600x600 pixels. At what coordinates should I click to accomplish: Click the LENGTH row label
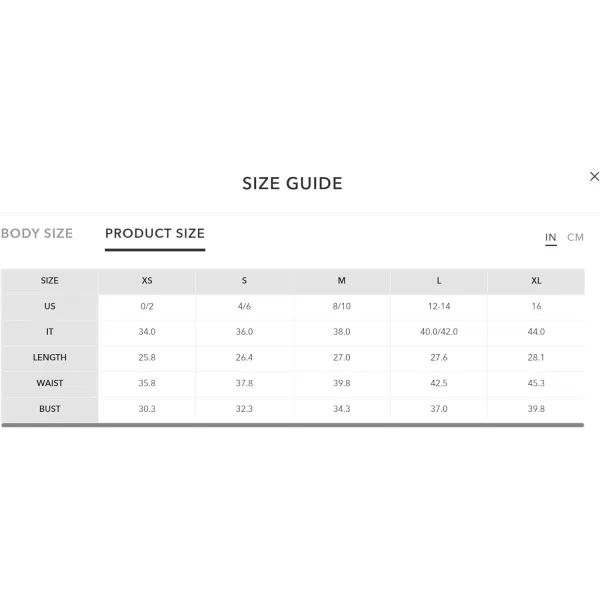click(50, 357)
